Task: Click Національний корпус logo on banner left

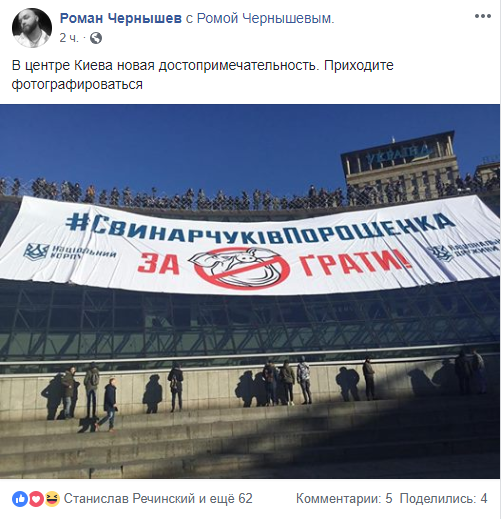Action: pos(69,251)
